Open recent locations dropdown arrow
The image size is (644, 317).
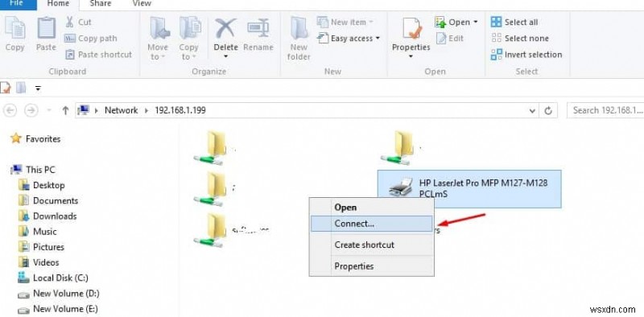[49, 111]
